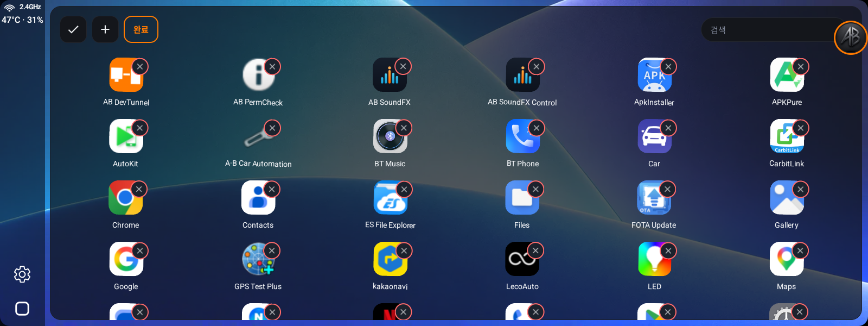868x326 pixels.
Task: Remove Chrome using its X badge
Action: [139, 189]
